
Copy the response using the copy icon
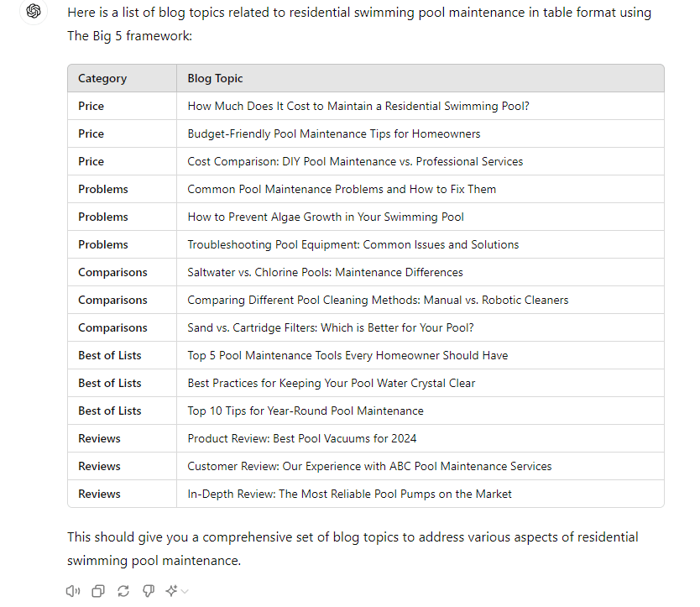[x=98, y=591]
